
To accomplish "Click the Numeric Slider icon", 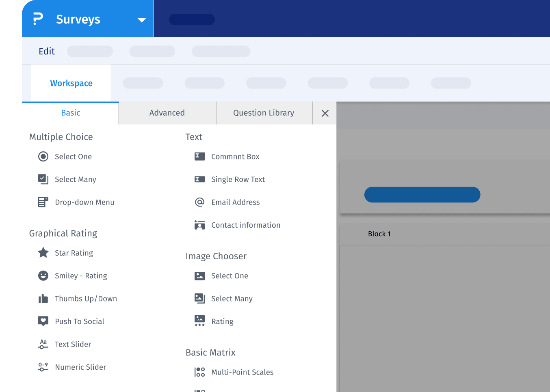I will click(x=43, y=367).
